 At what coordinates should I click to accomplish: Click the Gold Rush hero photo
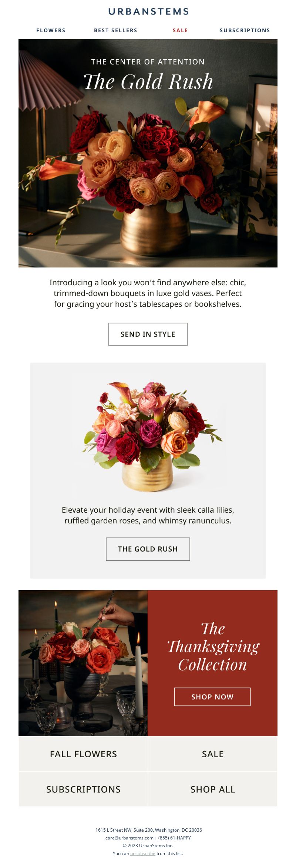coord(148,153)
